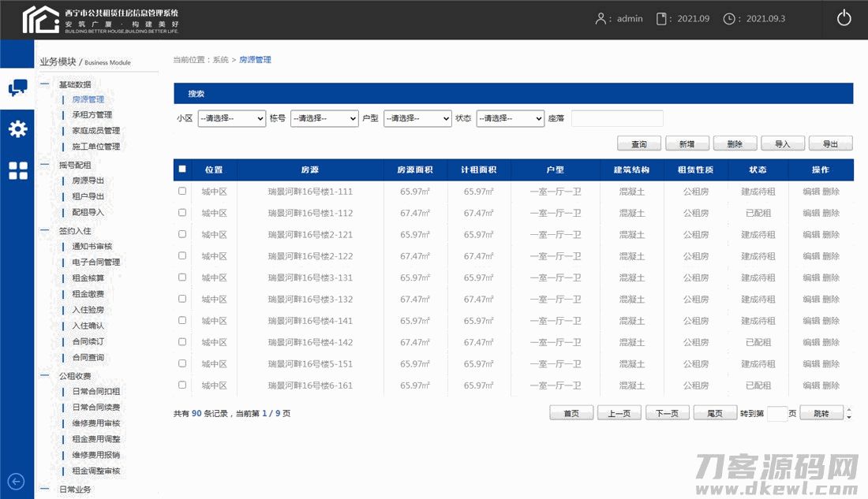
Task: Open 电子合同管理 menu item
Action: tap(96, 262)
